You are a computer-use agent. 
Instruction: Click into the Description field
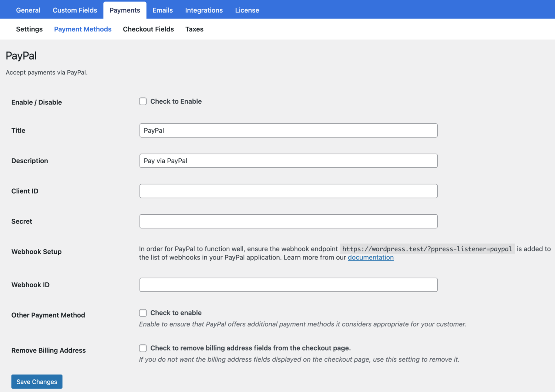tap(288, 161)
